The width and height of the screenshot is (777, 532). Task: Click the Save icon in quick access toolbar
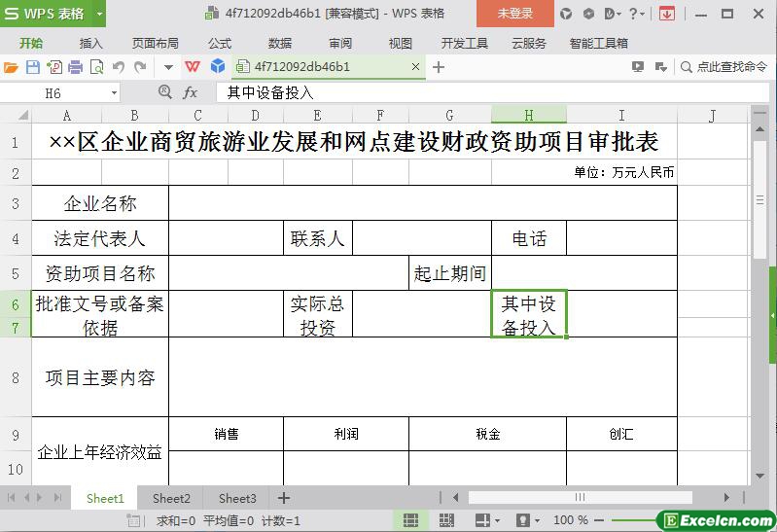click(32, 67)
